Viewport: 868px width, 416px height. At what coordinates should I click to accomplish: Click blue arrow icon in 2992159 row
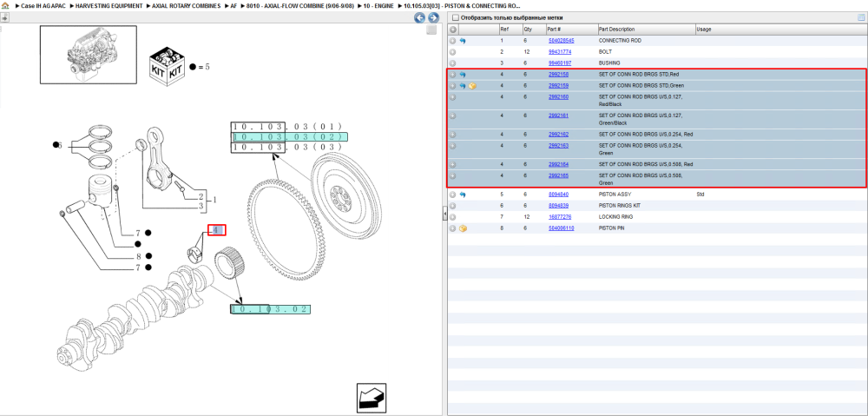463,86
